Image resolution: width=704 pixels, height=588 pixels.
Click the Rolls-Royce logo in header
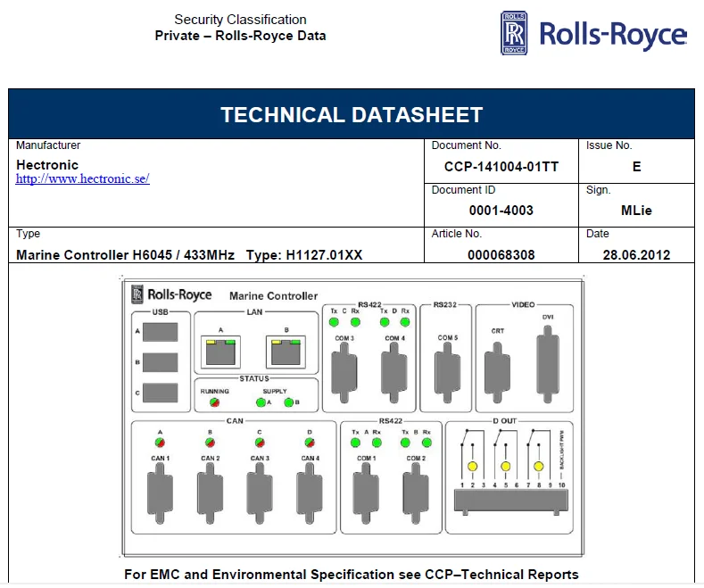tap(593, 33)
